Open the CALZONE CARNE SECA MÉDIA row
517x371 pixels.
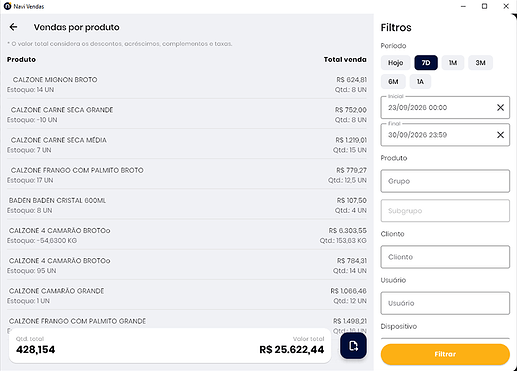click(187, 145)
